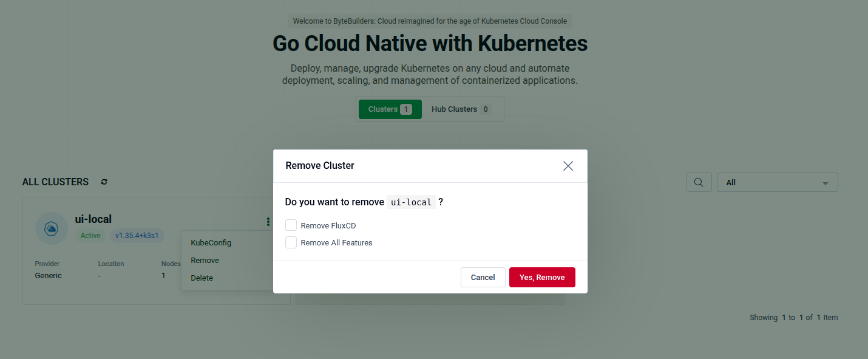Click the Generic provider value
The image size is (868, 359).
tap(49, 275)
